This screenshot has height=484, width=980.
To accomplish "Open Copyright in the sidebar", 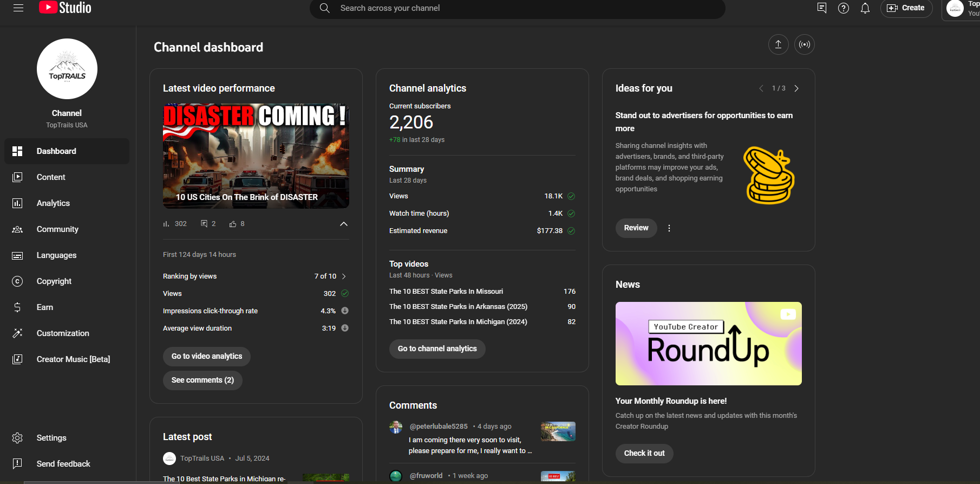I will pyautogui.click(x=67, y=281).
